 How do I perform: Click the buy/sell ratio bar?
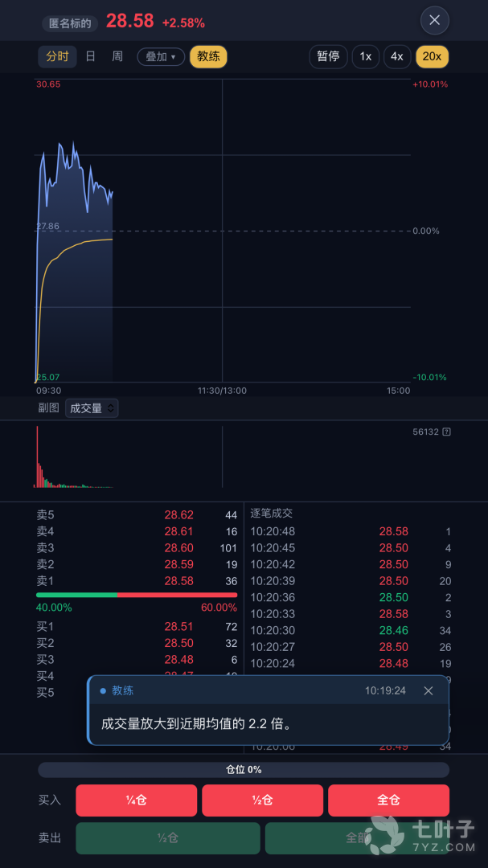137,595
